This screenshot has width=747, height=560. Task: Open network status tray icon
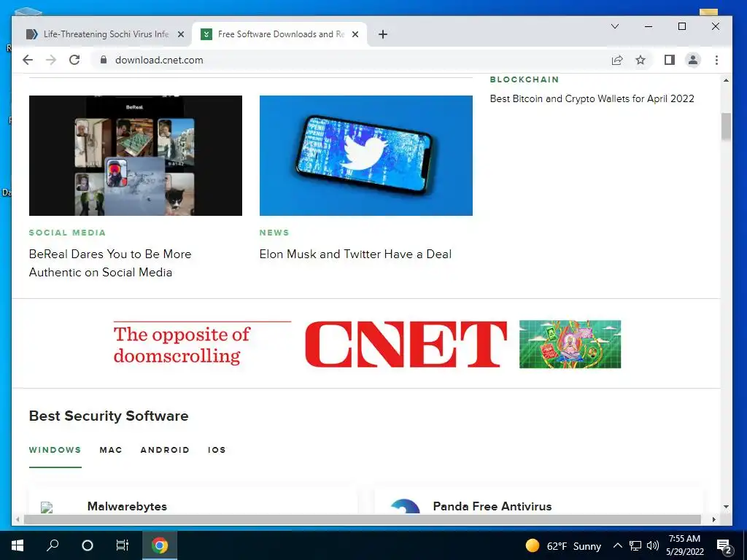635,545
